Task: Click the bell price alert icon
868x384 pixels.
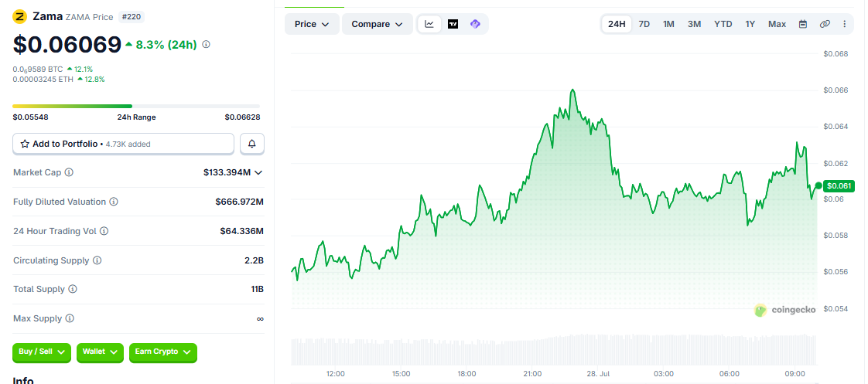Action: (252, 144)
